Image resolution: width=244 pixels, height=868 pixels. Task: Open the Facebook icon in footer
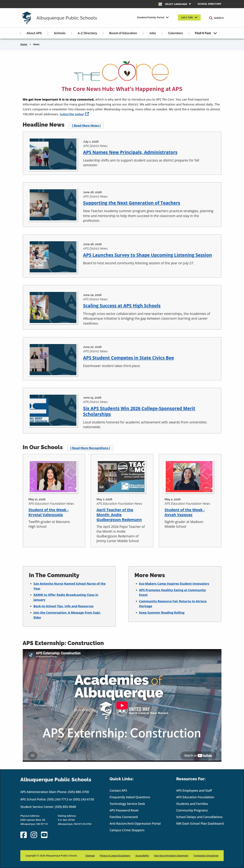(x=23, y=835)
